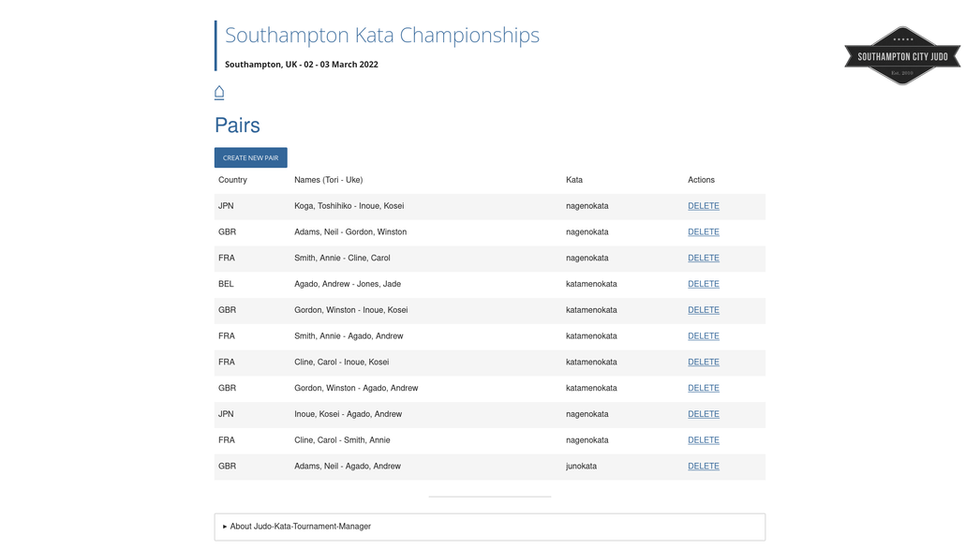980x549 pixels.
Task: Delete the Cline, Carol - Smith, Annie pair
Action: tap(703, 440)
